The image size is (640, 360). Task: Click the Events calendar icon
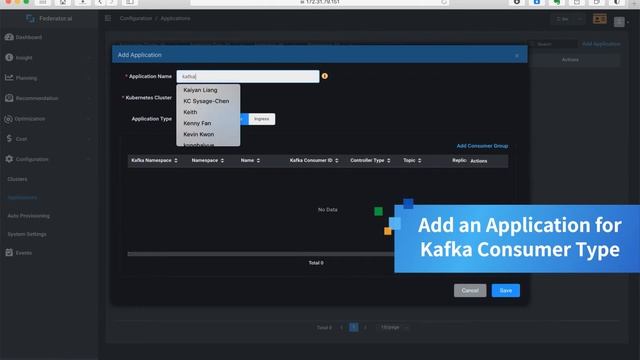point(9,252)
